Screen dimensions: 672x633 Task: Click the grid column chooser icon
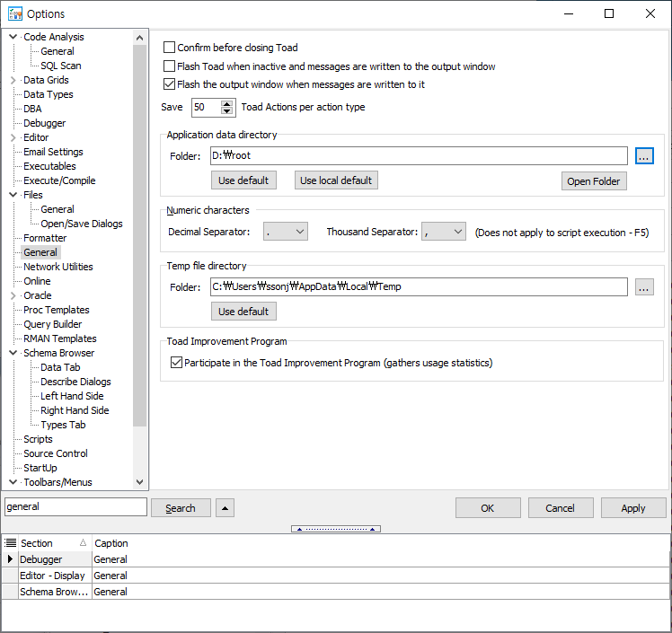[10, 543]
